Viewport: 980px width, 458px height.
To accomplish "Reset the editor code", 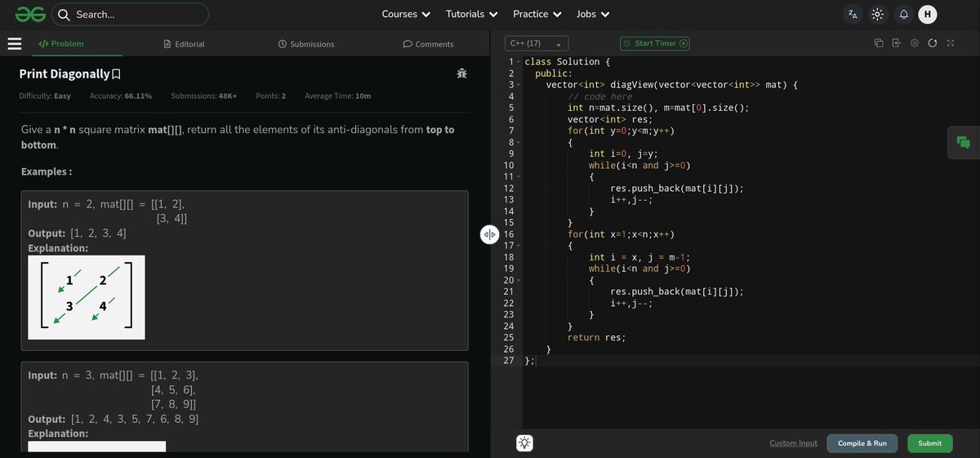I will click(x=933, y=43).
